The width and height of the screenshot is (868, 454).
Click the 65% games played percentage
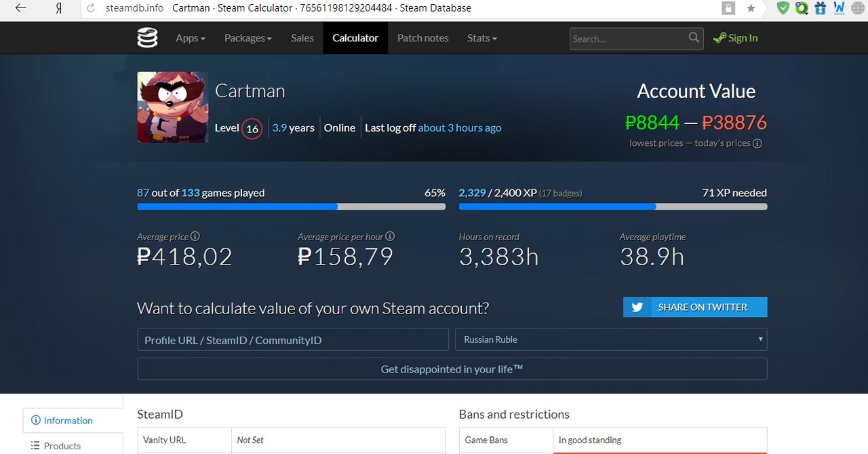[435, 193]
